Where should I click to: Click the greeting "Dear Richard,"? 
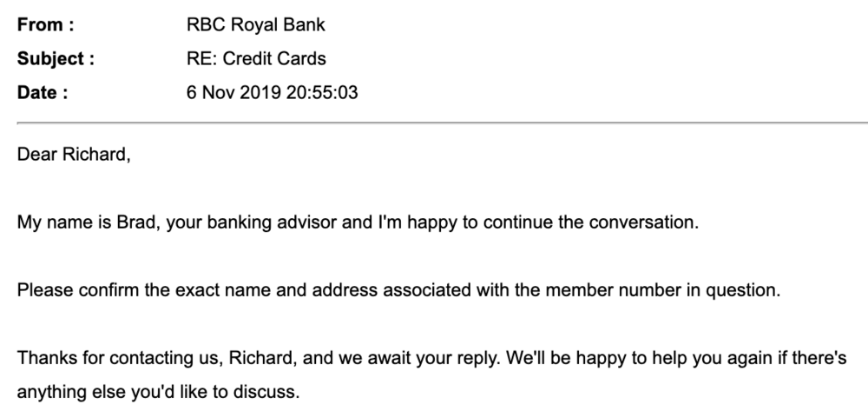coord(74,157)
